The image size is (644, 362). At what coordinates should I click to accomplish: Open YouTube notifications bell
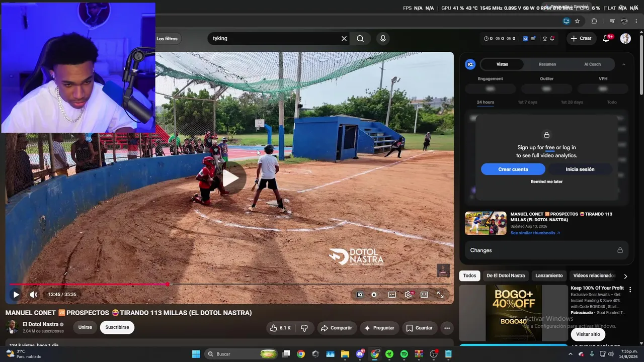606,39
